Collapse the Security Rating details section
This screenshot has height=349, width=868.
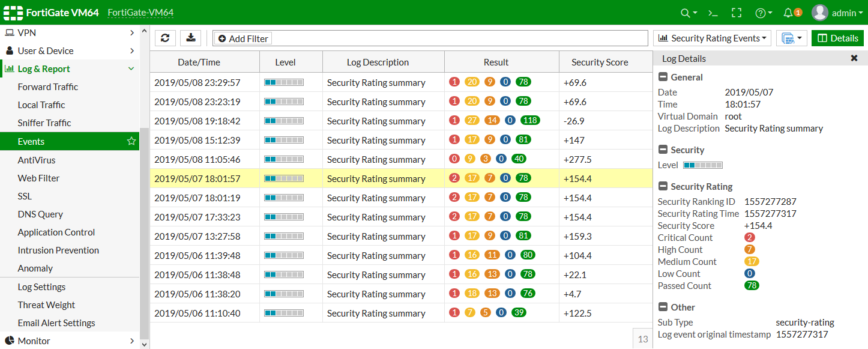[x=663, y=186]
